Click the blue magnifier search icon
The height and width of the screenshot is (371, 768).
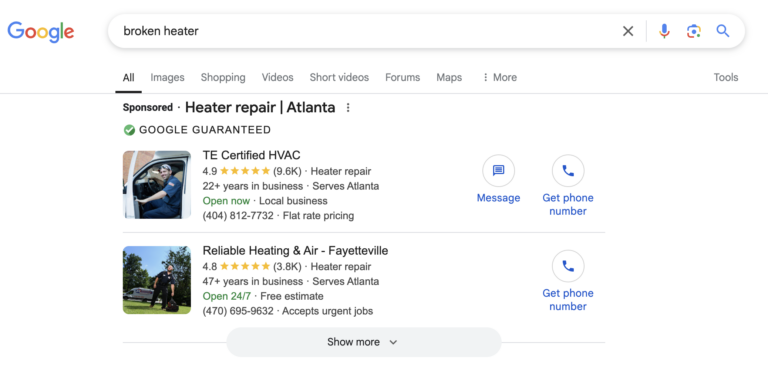(x=723, y=31)
